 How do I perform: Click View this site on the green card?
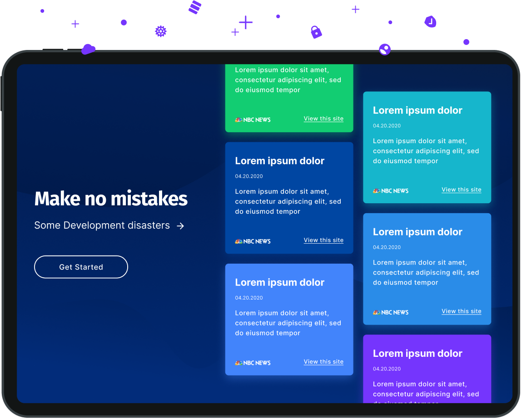(x=323, y=119)
